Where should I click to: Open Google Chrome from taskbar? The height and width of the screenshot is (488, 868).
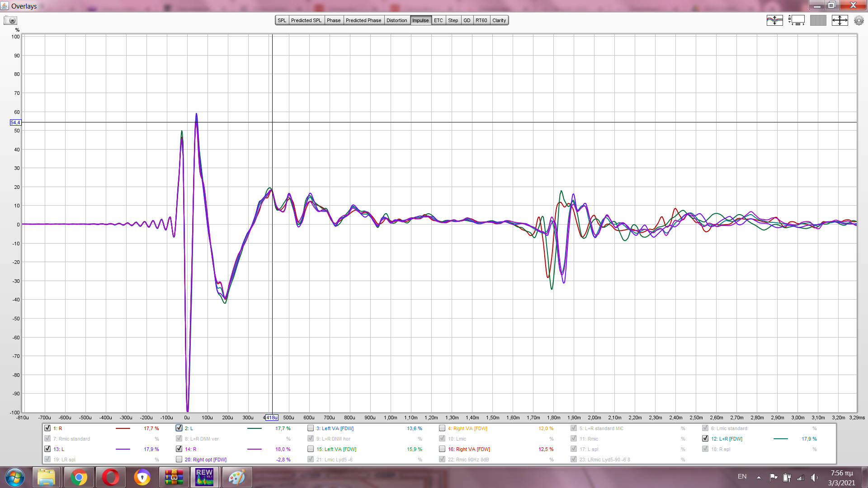point(79,477)
